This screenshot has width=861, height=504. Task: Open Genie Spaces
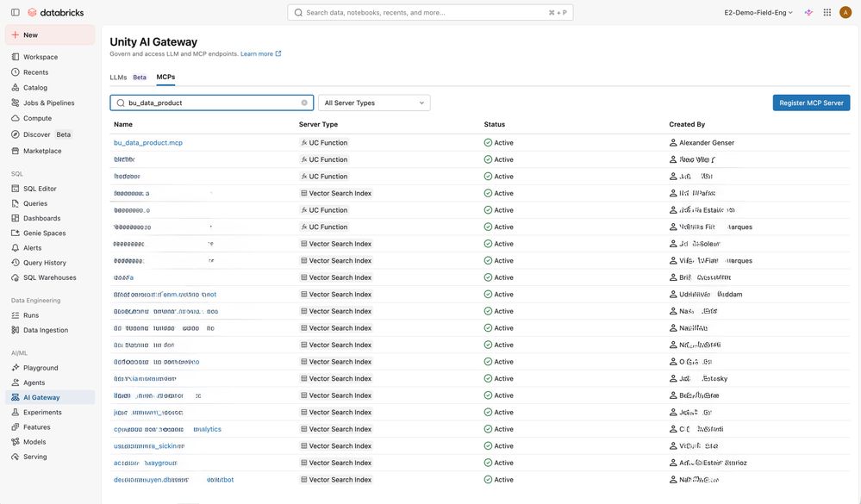coord(45,233)
